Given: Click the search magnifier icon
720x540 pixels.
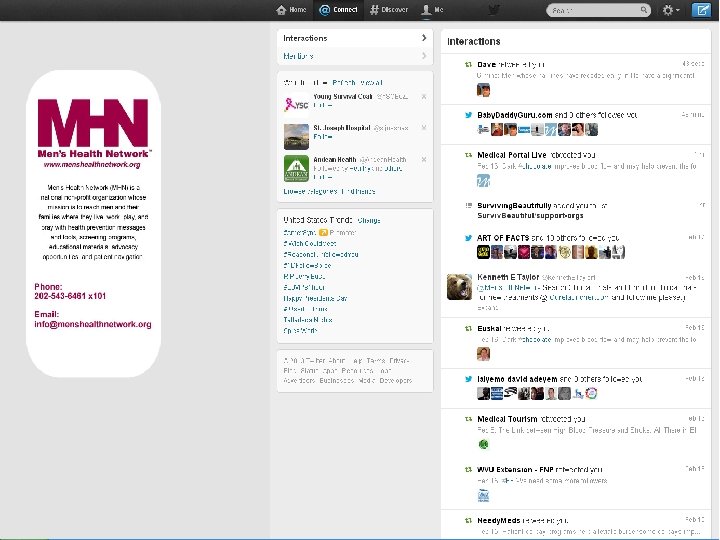Looking at the screenshot, I should (644, 10).
